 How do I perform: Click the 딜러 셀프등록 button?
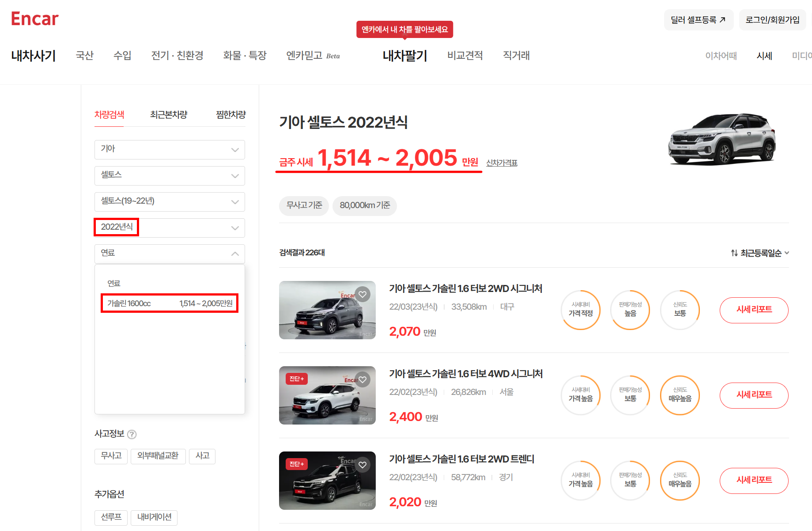tap(699, 20)
